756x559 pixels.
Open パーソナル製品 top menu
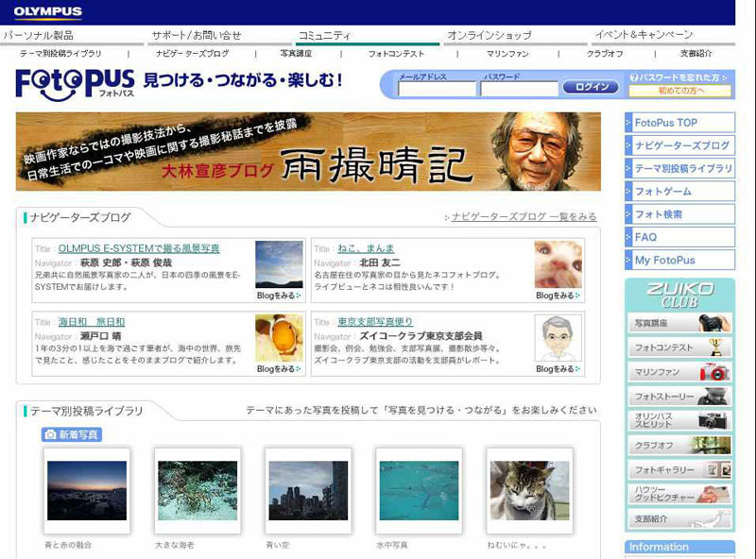38,35
